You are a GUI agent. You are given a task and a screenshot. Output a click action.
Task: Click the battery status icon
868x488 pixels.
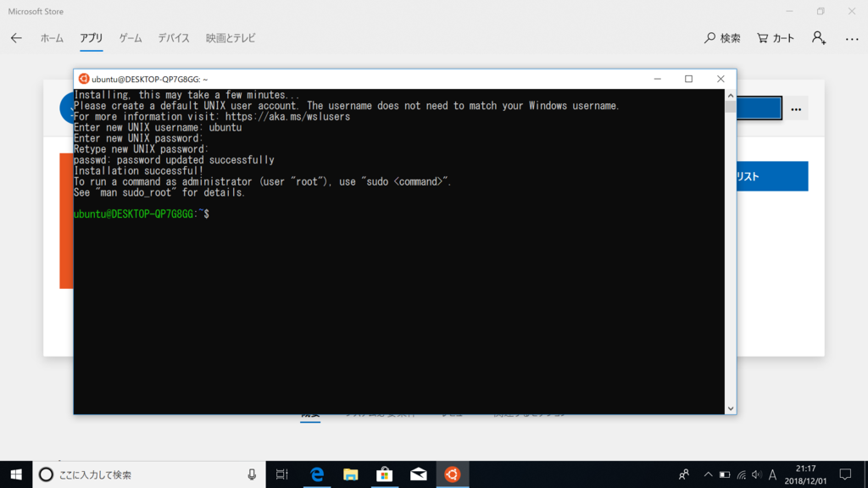[725, 474]
